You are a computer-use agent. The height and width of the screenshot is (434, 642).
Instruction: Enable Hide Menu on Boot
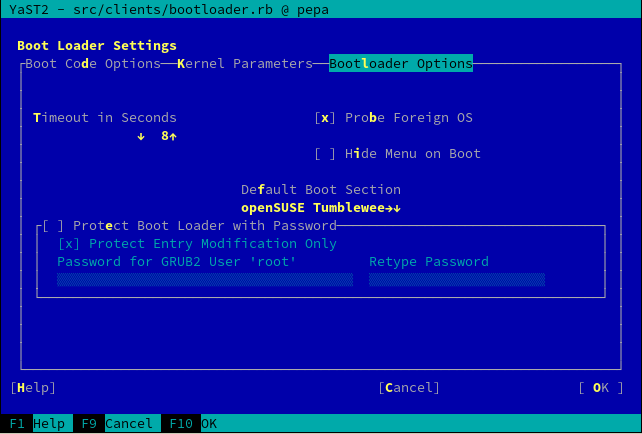325,154
